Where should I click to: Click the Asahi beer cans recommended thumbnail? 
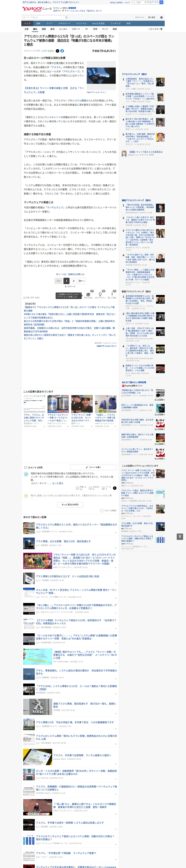pyautogui.click(x=58, y=404)
